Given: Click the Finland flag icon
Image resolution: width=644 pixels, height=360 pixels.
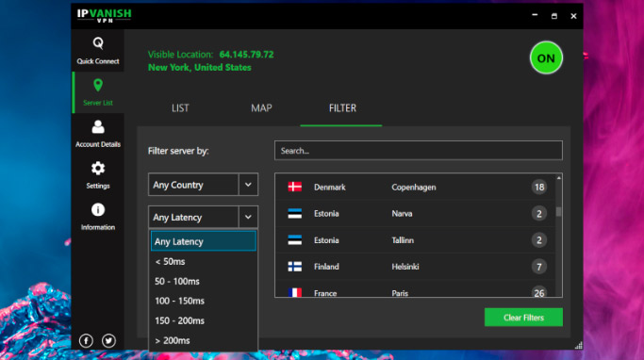Looking at the screenshot, I should click(295, 267).
